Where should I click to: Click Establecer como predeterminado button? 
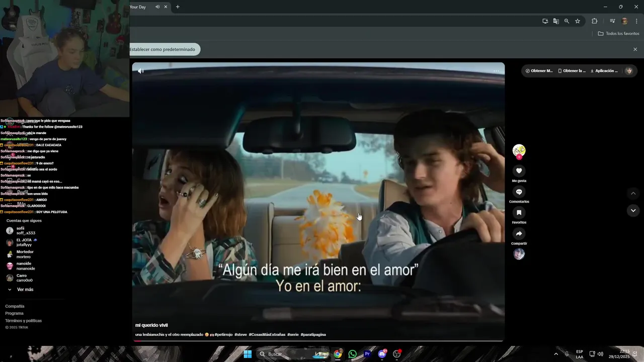[x=163, y=49]
